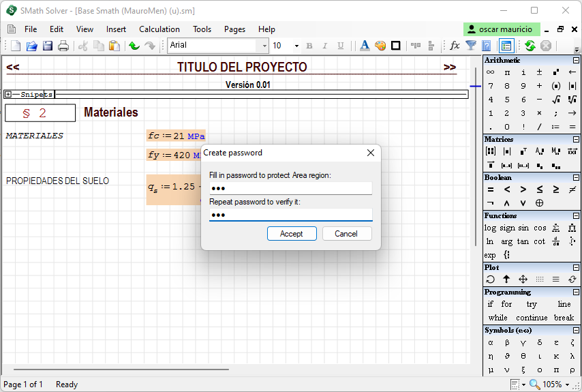The image size is (582, 392).
Task: Click the fx insert function icon
Action: 455,46
